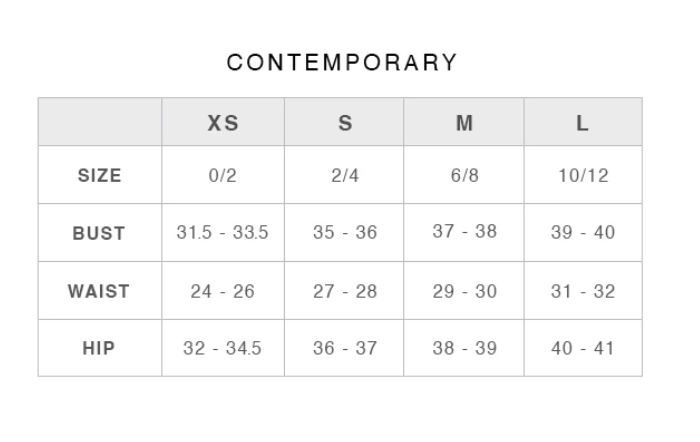Image resolution: width=700 pixels, height=442 pixels.
Task: Select the M column header
Action: pos(464,123)
